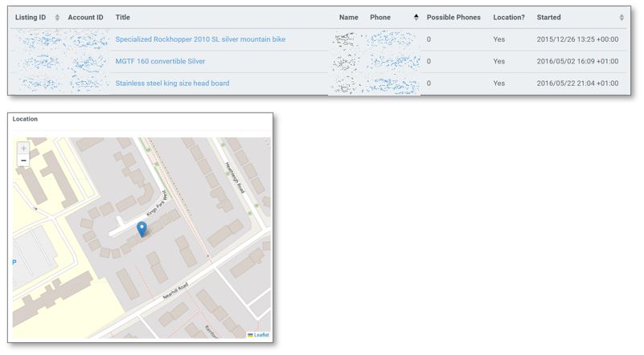Click the Leaflet flag icon on map

coord(250,335)
